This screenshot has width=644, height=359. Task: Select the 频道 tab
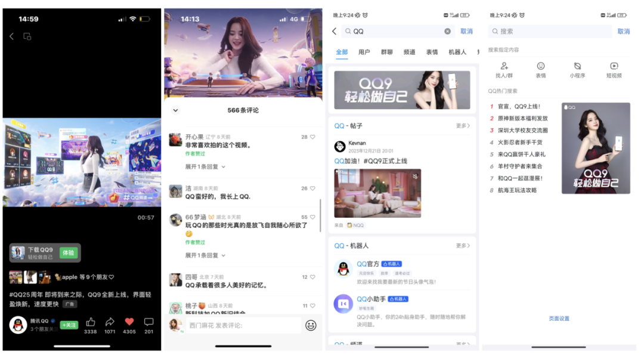click(x=409, y=52)
